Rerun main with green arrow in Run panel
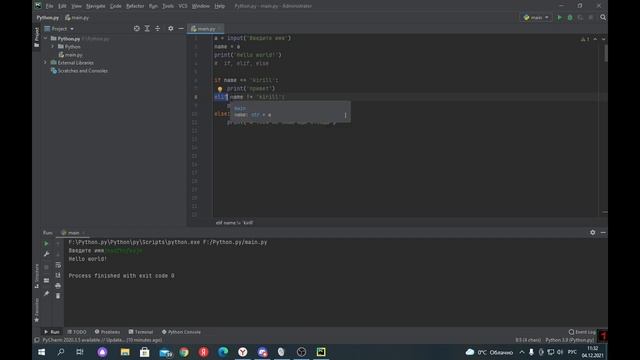The width and height of the screenshot is (640, 360). 46,244
